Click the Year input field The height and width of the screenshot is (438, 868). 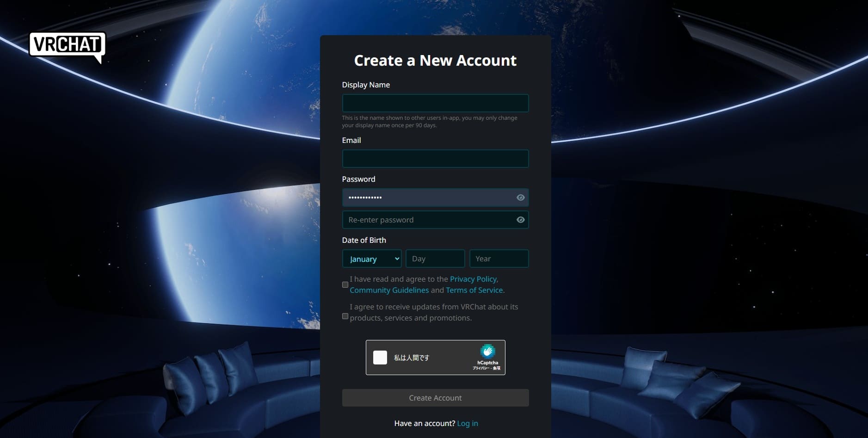coord(499,259)
